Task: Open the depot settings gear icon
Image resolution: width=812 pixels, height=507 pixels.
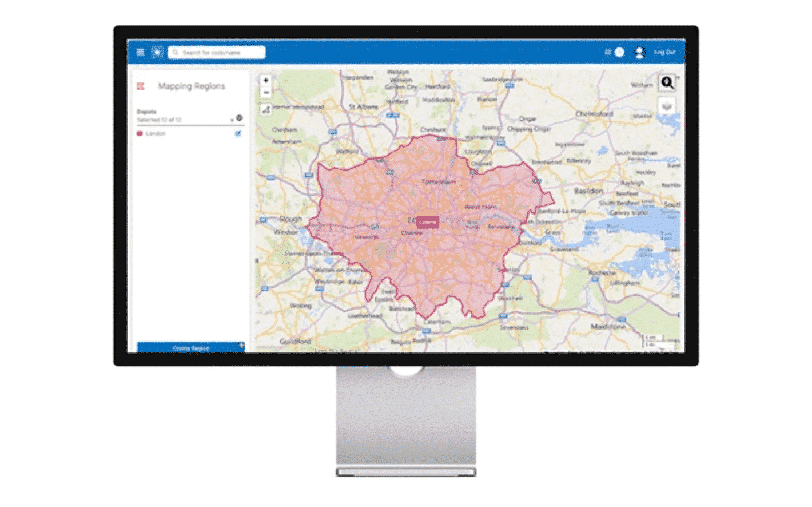Action: tap(240, 118)
